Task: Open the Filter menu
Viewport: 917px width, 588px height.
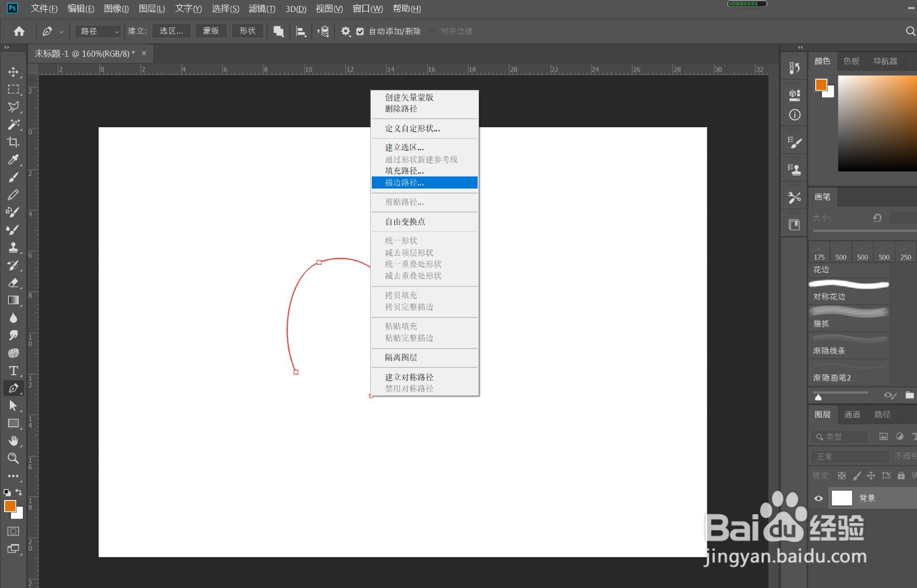Action: 262,9
